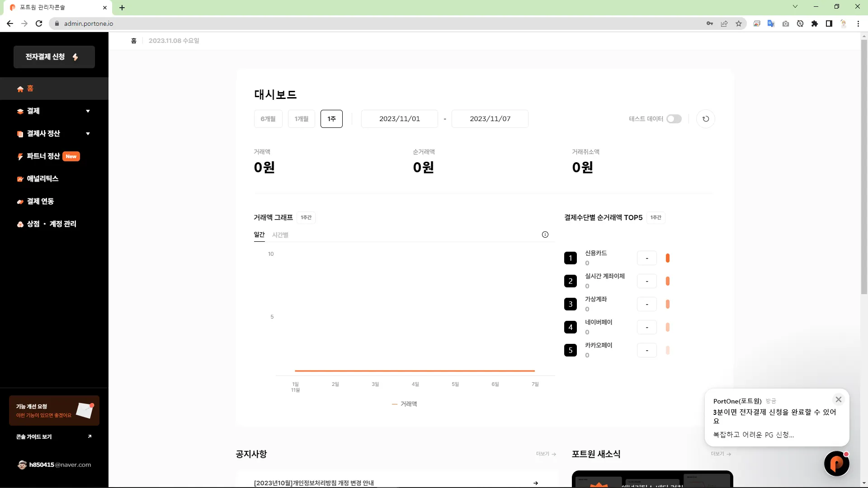This screenshot has width=868, height=488.
Task: Click the browser bookmark star icon
Action: point(739,23)
